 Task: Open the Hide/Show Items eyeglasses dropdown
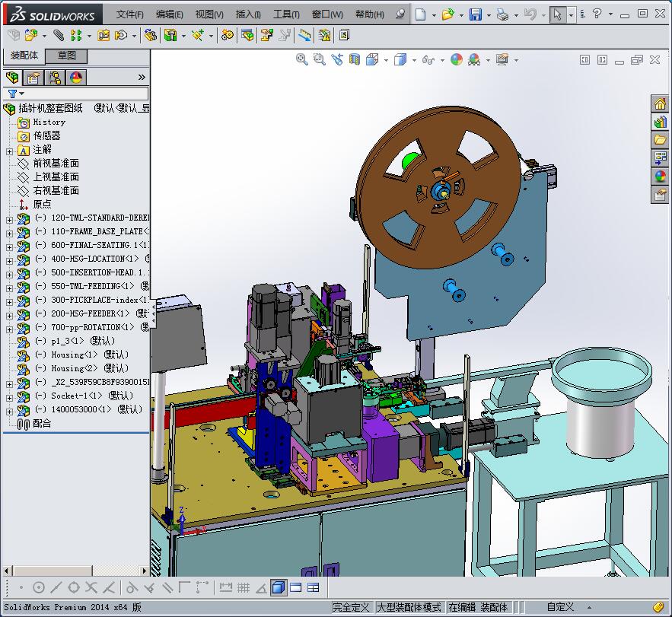(x=442, y=59)
